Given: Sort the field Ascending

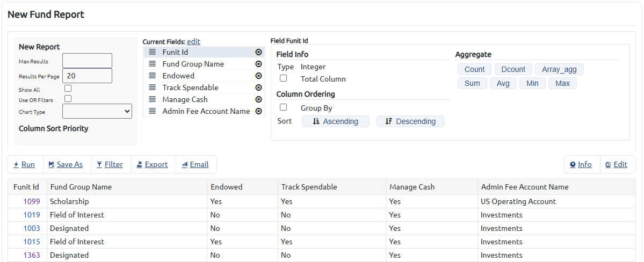Looking at the screenshot, I should (336, 121).
